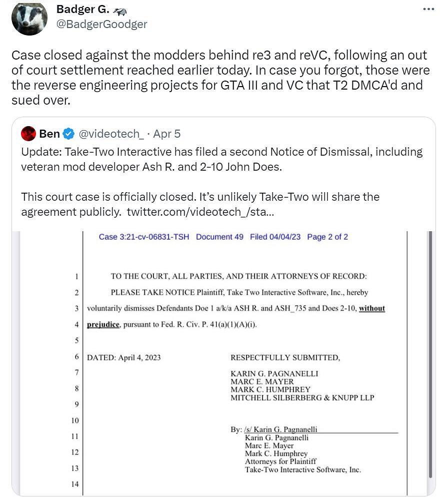The width and height of the screenshot is (448, 497).
Task: Open the Badger G. profile name
Action: [82, 9]
